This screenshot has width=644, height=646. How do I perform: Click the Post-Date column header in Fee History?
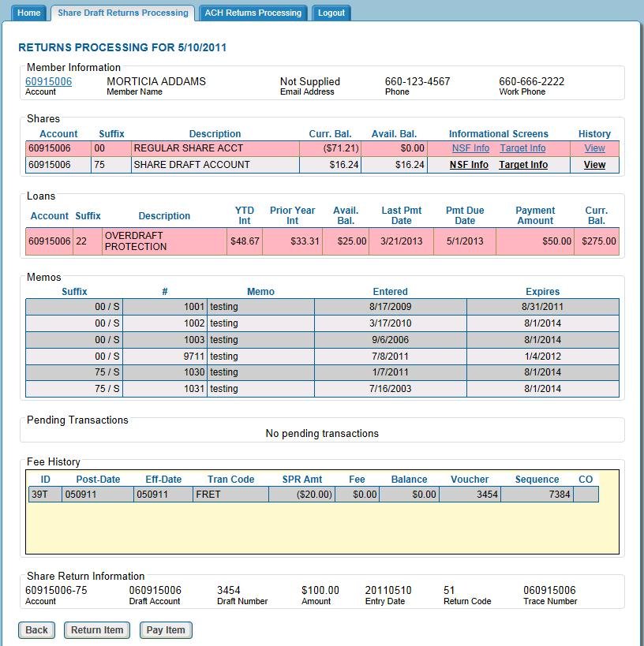[98, 479]
